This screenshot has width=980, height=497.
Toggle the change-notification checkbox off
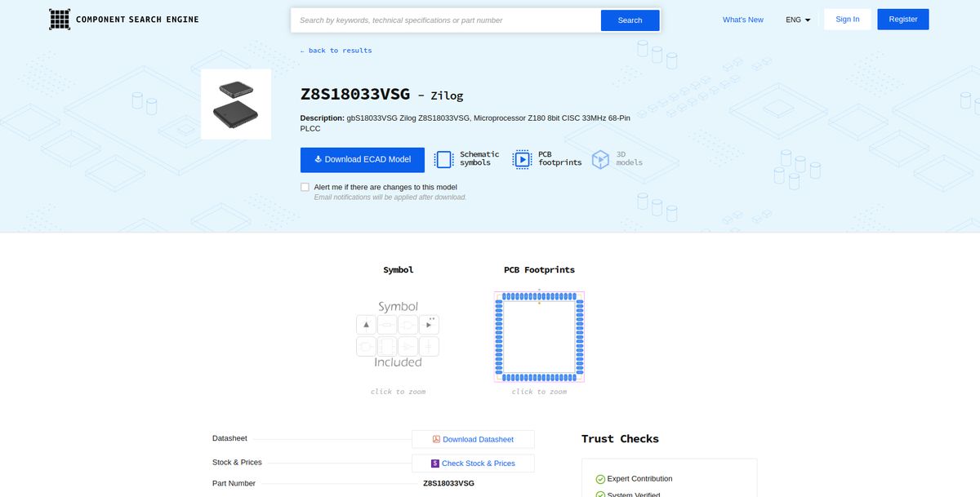[x=305, y=187]
